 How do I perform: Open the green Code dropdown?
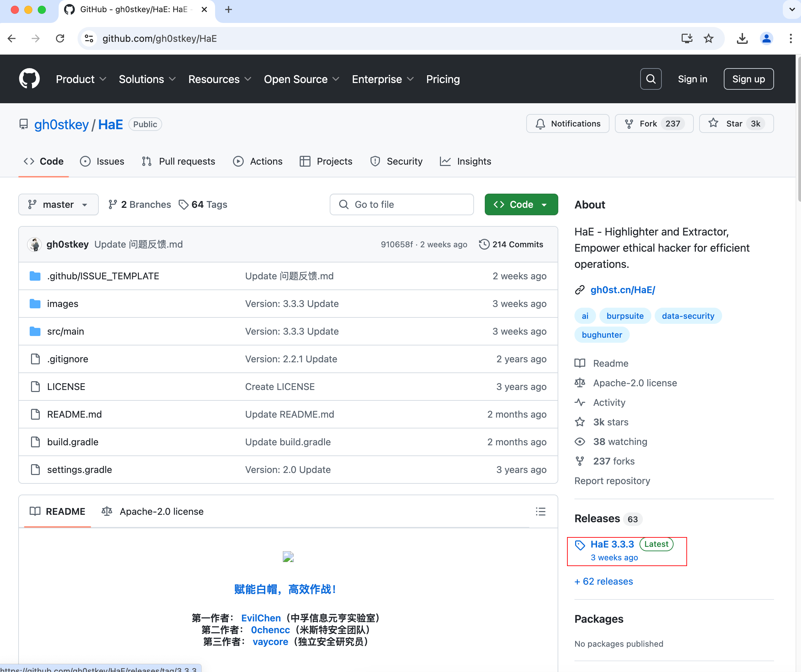[x=521, y=204]
